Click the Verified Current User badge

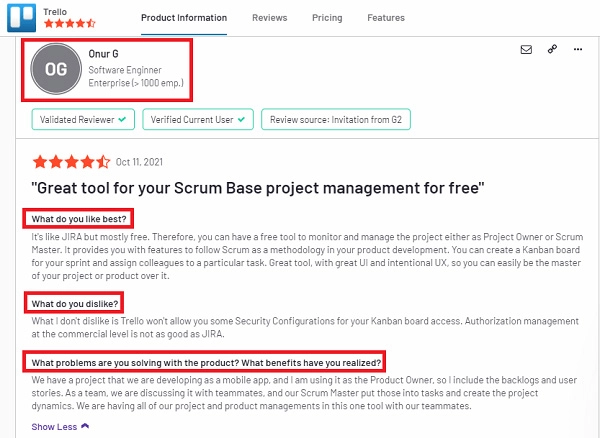[198, 120]
